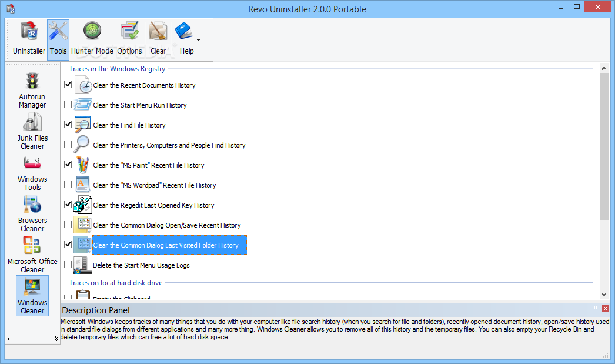Click the Find File History icon

pyautogui.click(x=83, y=125)
